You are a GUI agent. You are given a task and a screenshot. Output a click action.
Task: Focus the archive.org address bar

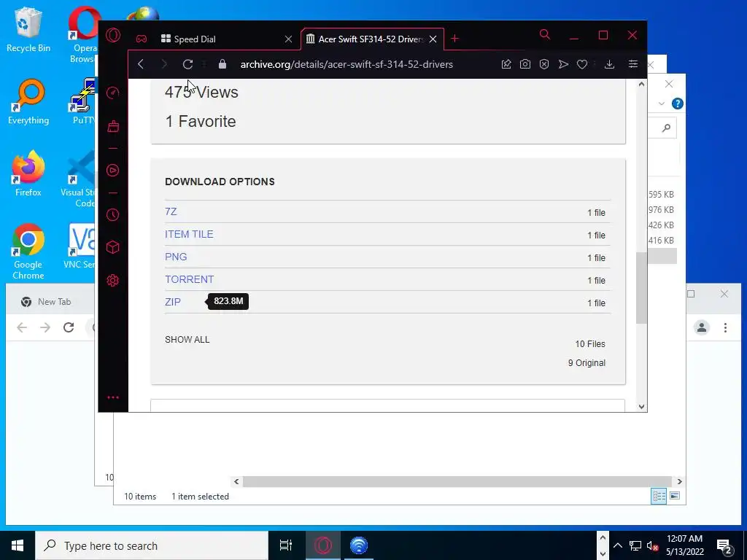pyautogui.click(x=347, y=64)
